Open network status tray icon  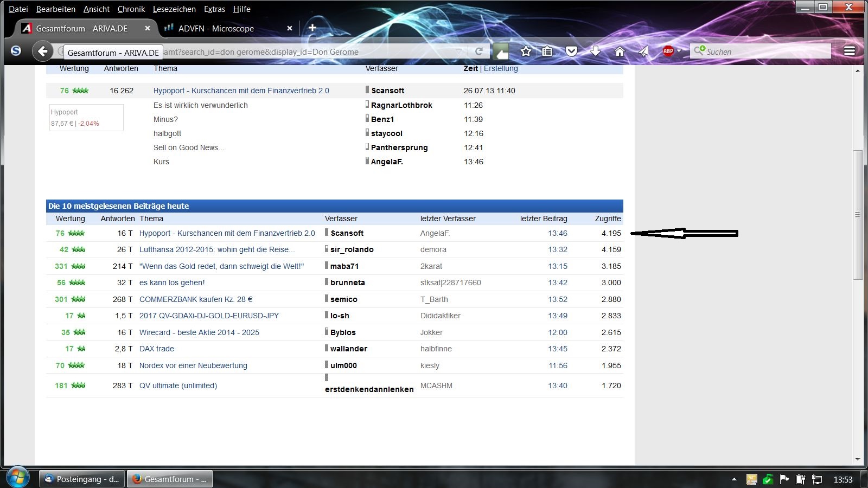(817, 479)
